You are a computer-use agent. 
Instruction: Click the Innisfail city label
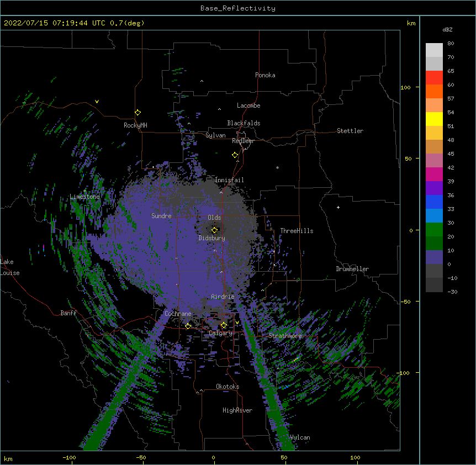pyautogui.click(x=229, y=180)
